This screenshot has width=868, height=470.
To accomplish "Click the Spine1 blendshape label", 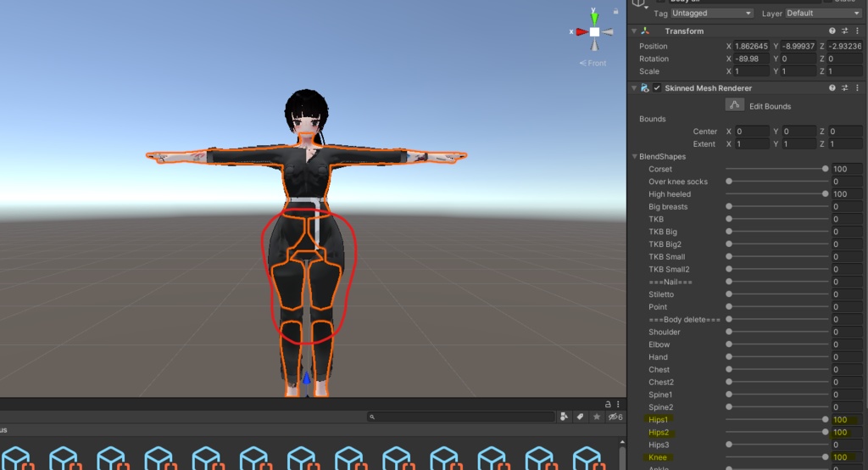I will 660,394.
